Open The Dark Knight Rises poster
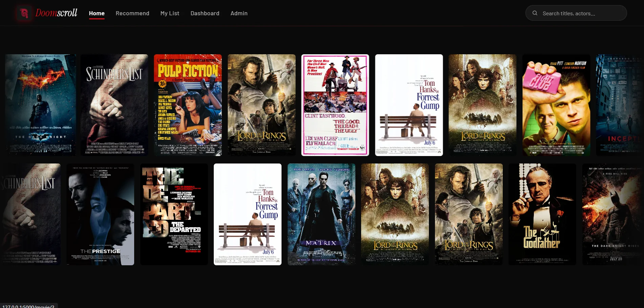Screen dimensions: 644x308 613,214
